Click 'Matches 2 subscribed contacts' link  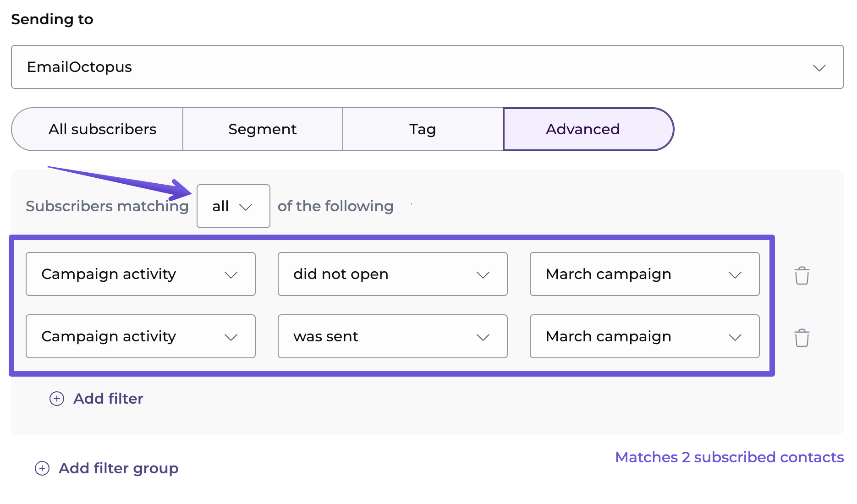click(729, 457)
